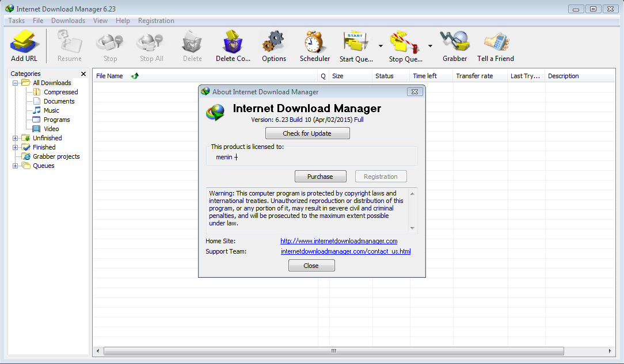Open the Tasks menu
This screenshot has width=624, height=364.
click(x=16, y=20)
